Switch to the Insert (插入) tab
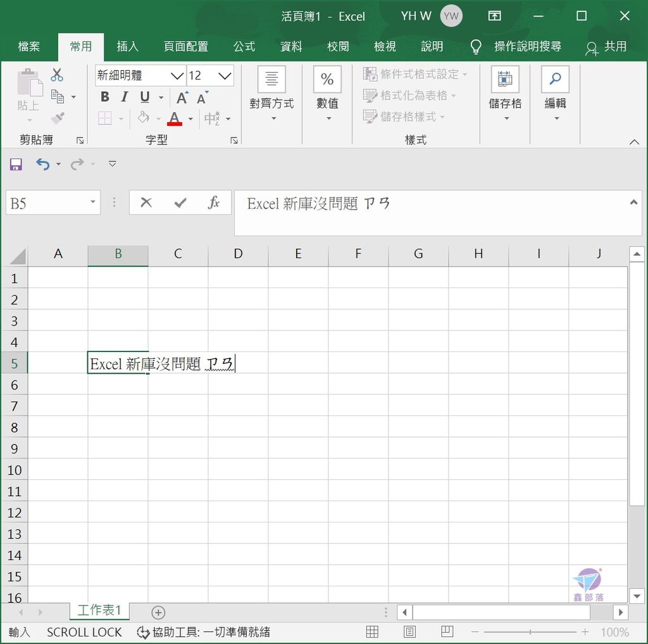This screenshot has width=648, height=644. click(x=127, y=46)
